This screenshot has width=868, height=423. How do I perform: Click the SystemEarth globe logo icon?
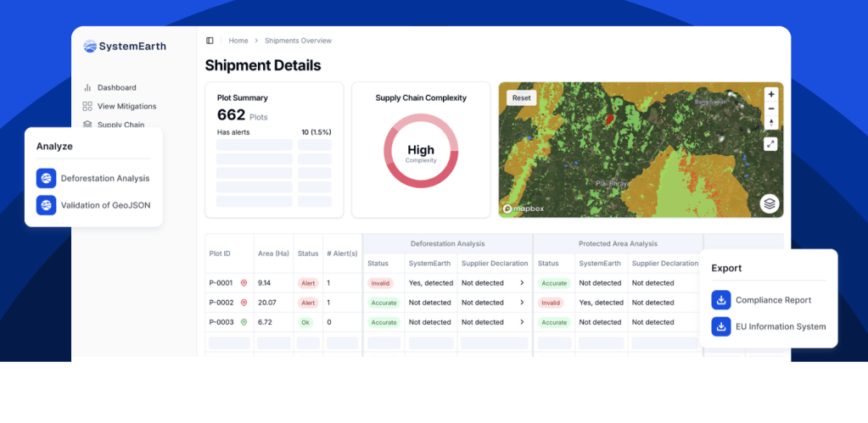(90, 47)
